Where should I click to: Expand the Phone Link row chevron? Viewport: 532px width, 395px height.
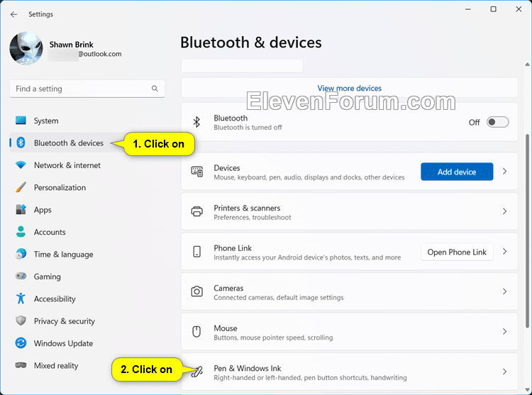point(504,251)
